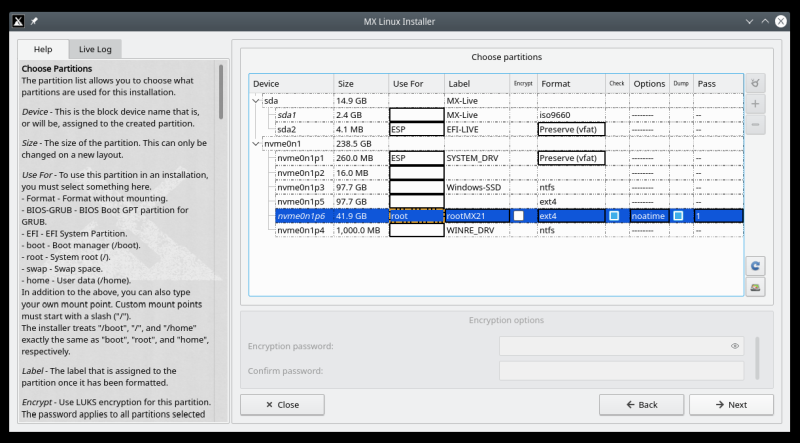The width and height of the screenshot is (800, 443).
Task: Click the SYSTEM_DRV label cell
Action: click(477, 158)
